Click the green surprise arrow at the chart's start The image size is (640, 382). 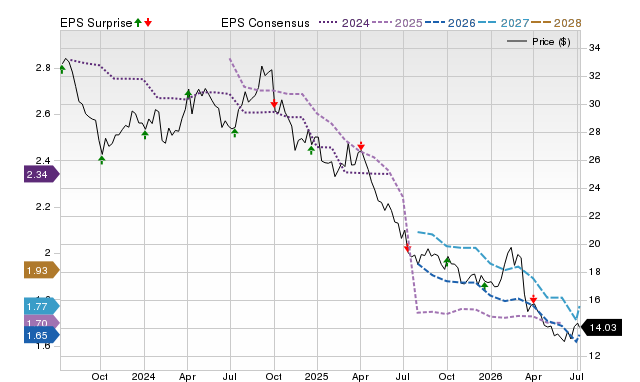coord(62,69)
